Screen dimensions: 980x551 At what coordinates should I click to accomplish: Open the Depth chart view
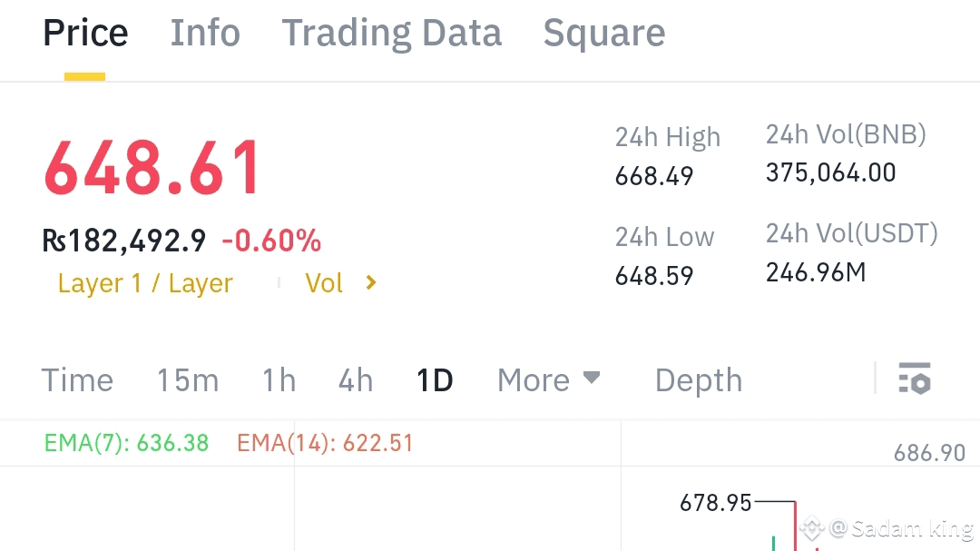click(x=698, y=380)
